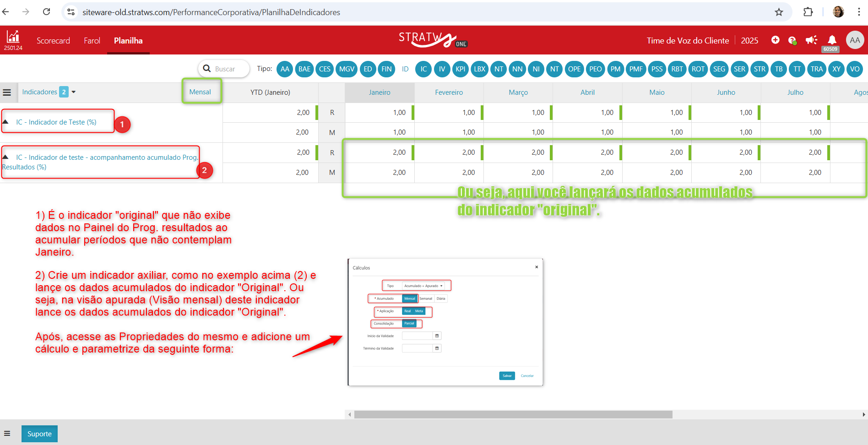868x445 pixels.
Task: Toggle the AA type filter chip
Action: tap(285, 69)
